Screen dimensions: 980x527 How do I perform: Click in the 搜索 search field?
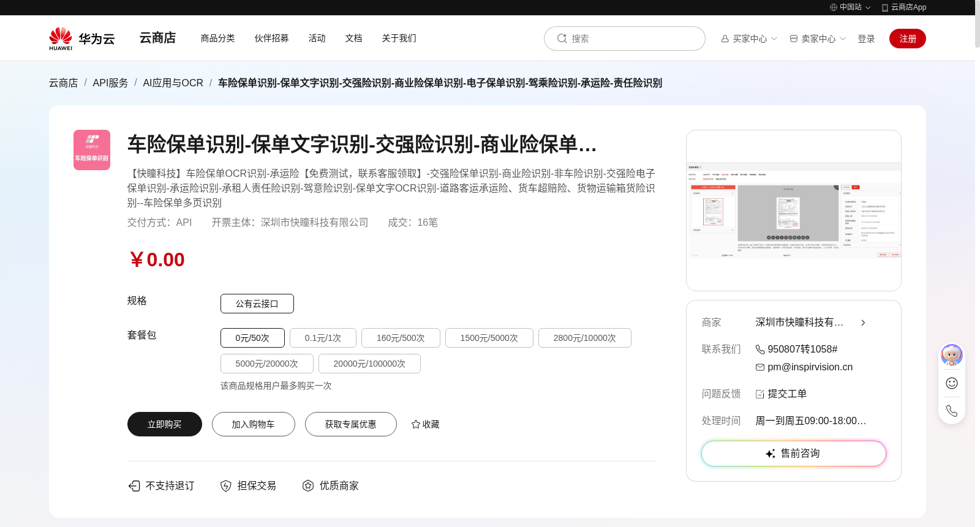[x=625, y=39]
